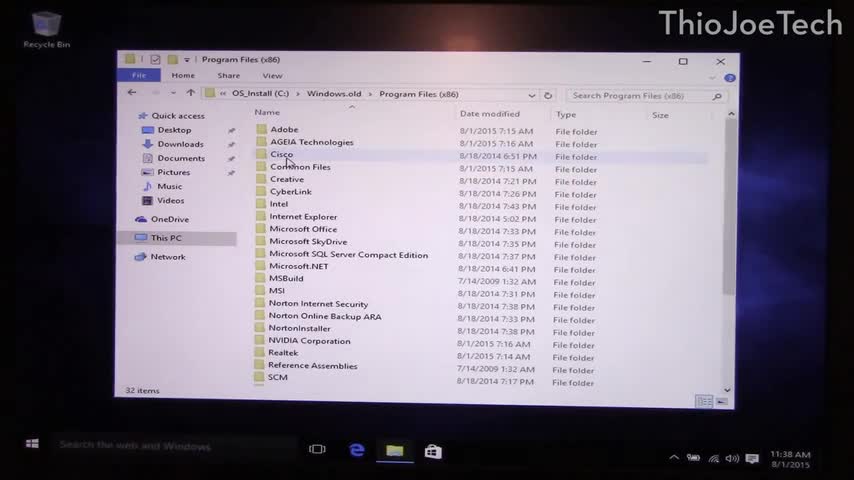Image resolution: width=854 pixels, height=480 pixels.
Task: Select the Norton Internet Security folder
Action: [x=318, y=303]
